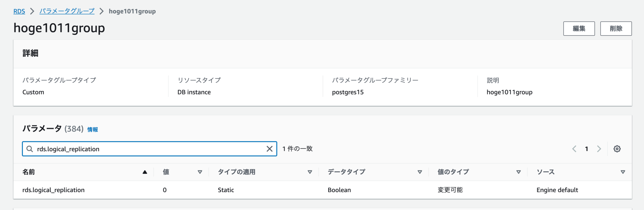
Task: Focus the parameter search input field
Action: [149, 149]
